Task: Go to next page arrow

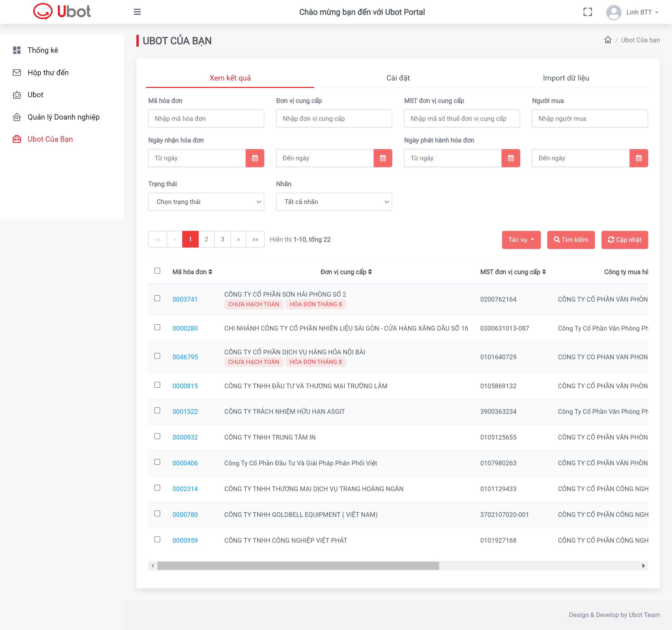Action: 238,239
